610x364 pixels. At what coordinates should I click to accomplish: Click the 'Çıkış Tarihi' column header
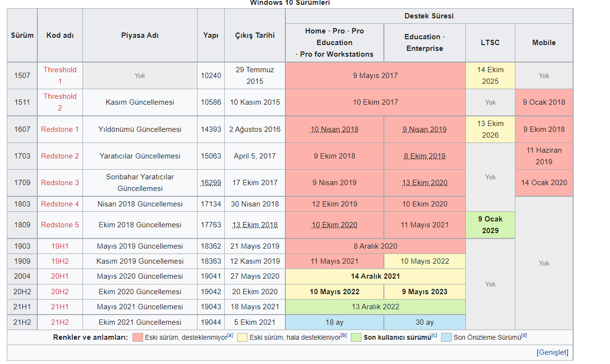255,35
